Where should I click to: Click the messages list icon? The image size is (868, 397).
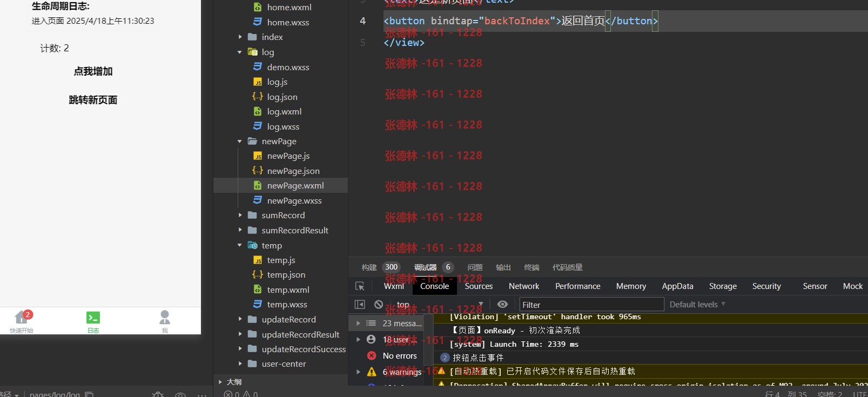tap(371, 323)
